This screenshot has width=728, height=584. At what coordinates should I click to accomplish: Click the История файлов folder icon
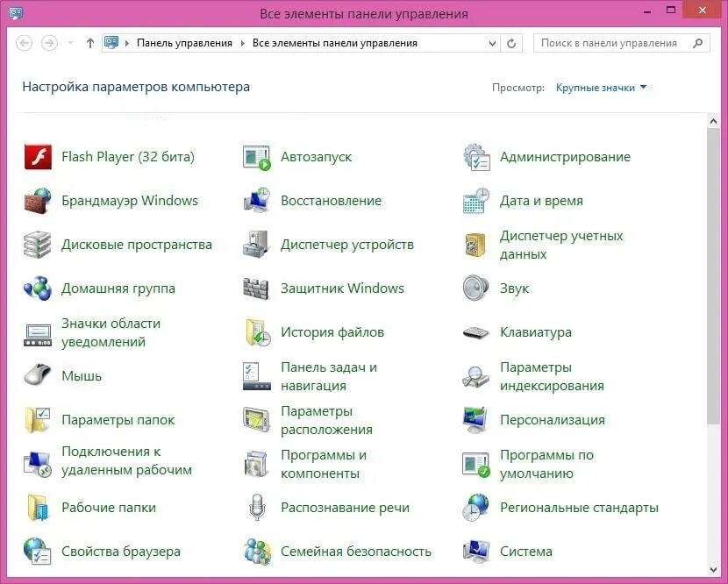pyautogui.click(x=258, y=332)
